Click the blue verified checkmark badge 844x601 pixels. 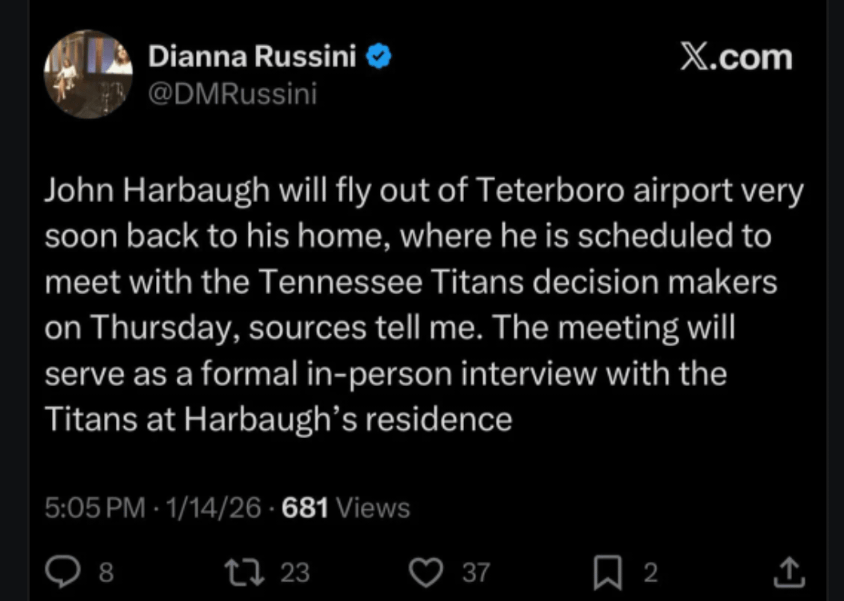click(379, 57)
